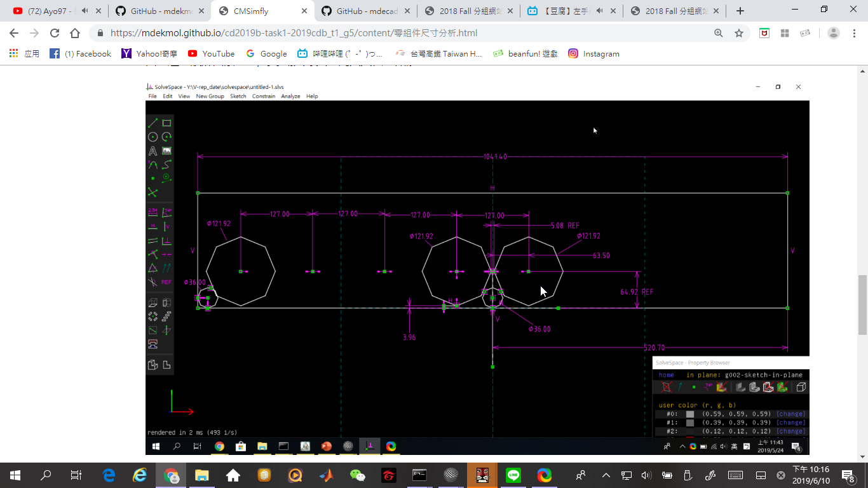
Task: Toggle constraints and dimensions visibility
Action: [x=708, y=387]
